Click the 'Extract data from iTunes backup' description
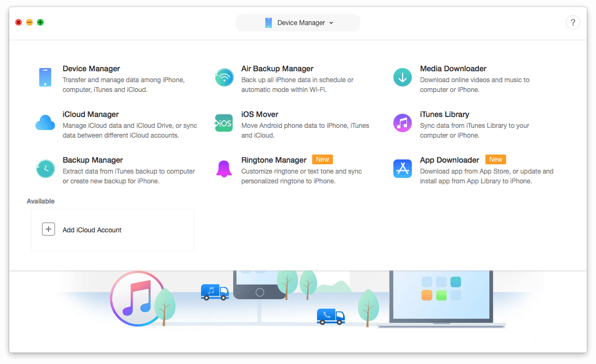The width and height of the screenshot is (596, 364). click(x=129, y=176)
